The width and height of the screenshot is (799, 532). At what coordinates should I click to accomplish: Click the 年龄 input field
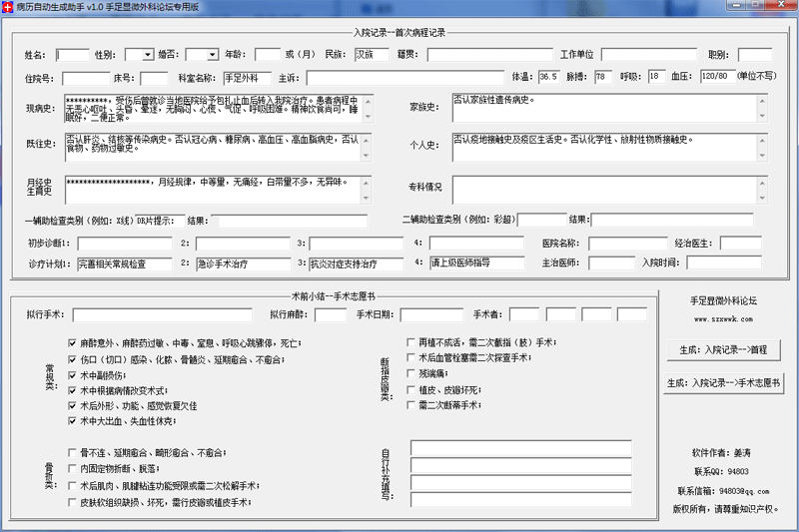coord(268,55)
